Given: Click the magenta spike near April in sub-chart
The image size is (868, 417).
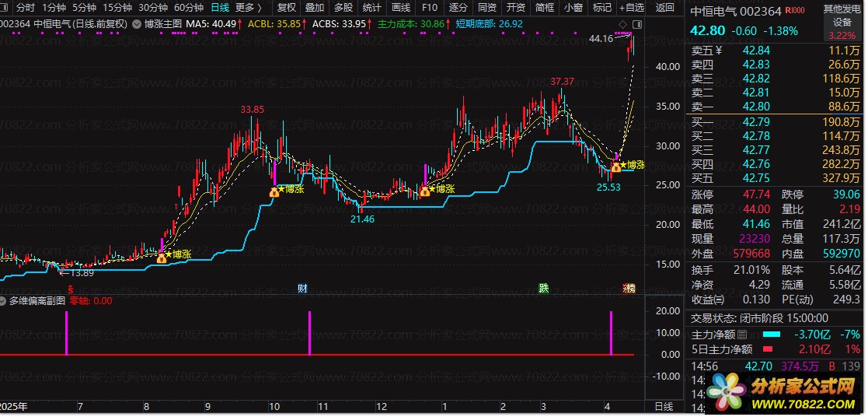Looking at the screenshot, I should coord(611,333).
